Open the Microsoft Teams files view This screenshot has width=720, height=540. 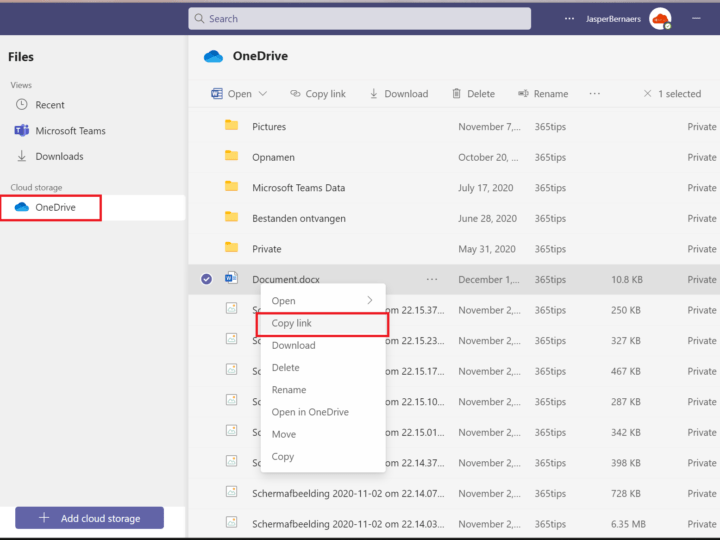[70, 131]
